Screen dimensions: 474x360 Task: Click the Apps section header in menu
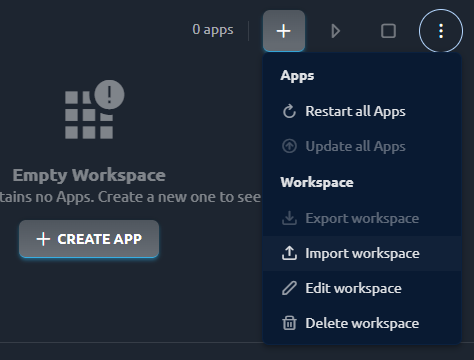297,76
